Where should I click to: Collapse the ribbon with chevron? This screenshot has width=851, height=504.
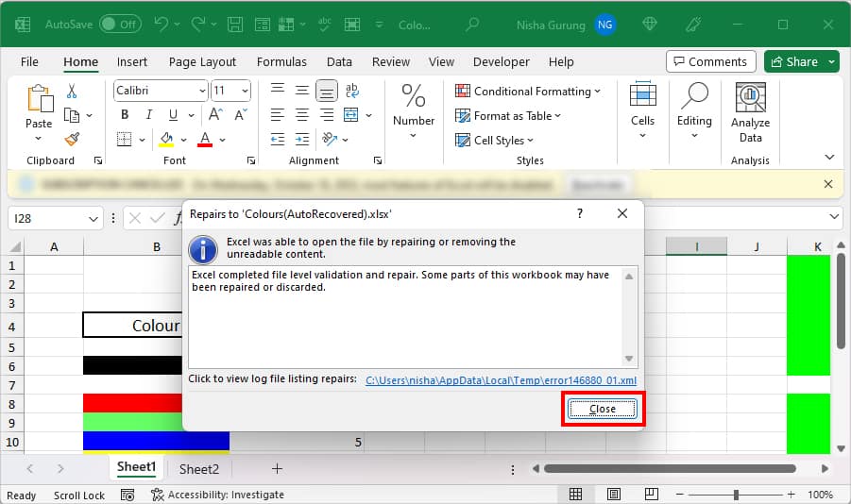[x=829, y=157]
